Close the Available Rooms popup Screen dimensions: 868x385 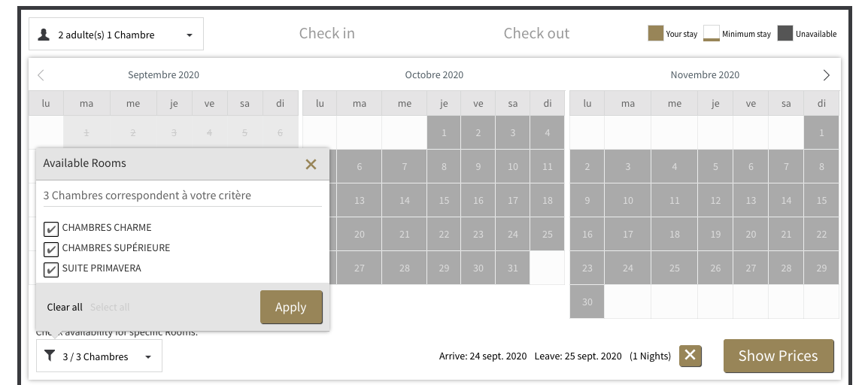coord(311,164)
